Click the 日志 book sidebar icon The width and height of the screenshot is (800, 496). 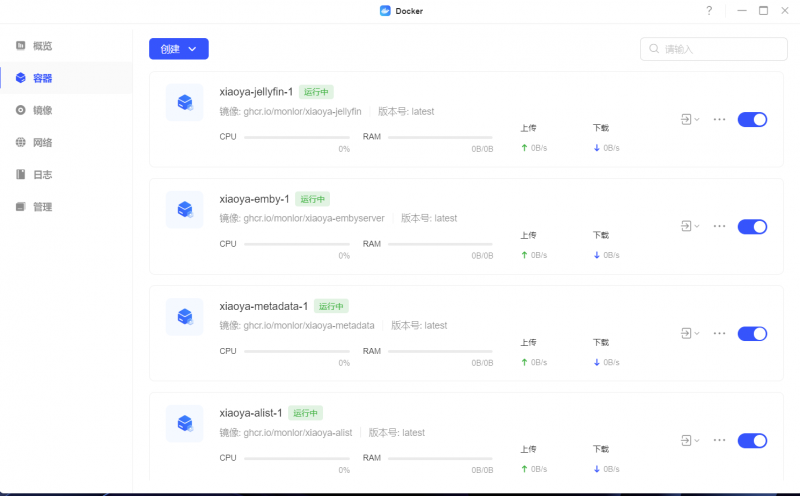20,174
